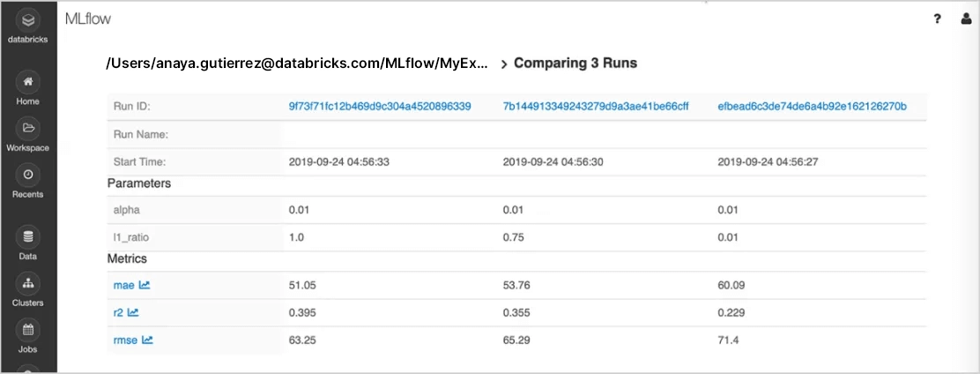Open run 9f73f71fc12b469d9c304a4520896339

click(x=380, y=106)
